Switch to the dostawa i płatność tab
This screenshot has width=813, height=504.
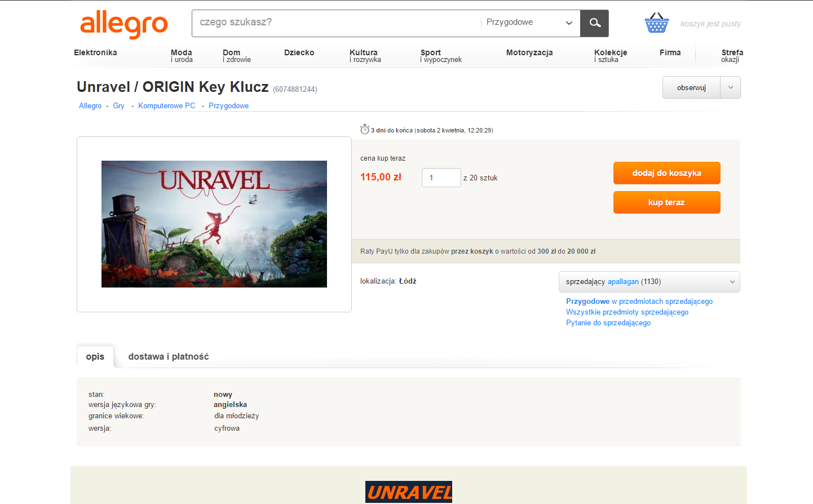click(169, 356)
